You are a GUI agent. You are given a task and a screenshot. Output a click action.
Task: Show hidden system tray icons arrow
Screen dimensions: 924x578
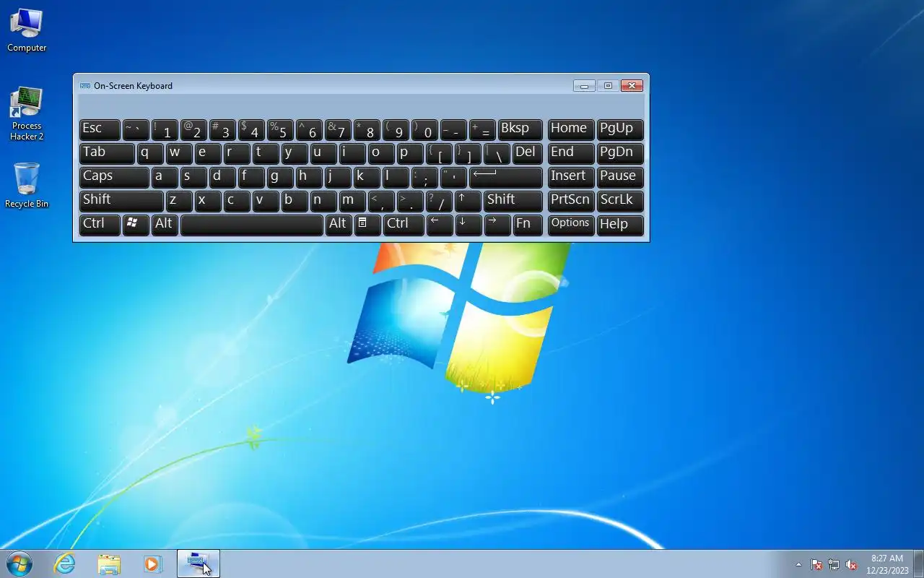pos(798,565)
